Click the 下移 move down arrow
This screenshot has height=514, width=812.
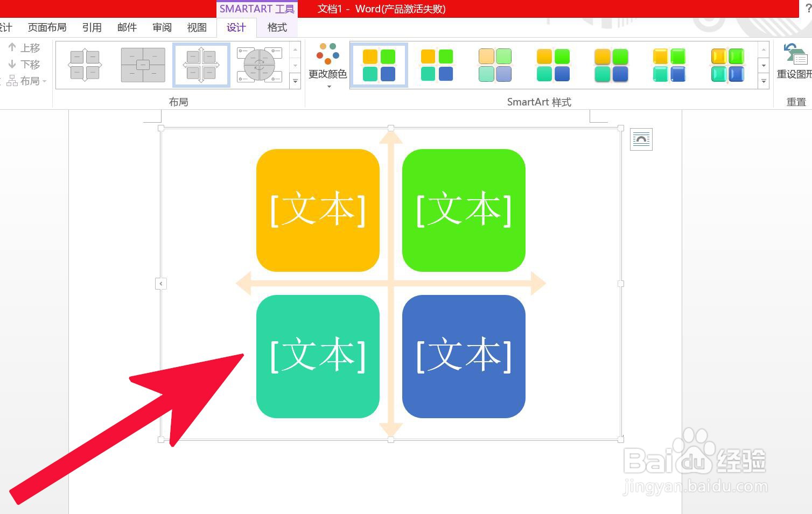pyautogui.click(x=24, y=65)
